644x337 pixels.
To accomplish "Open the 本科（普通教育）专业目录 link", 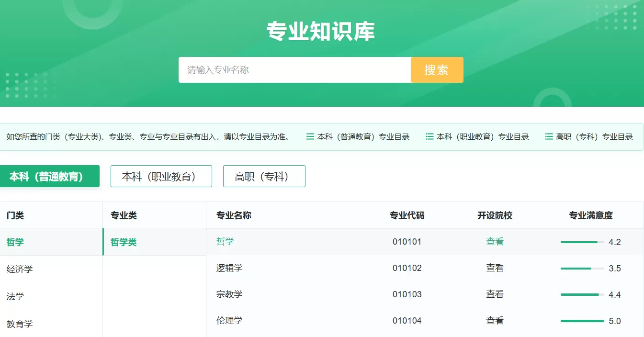I will (363, 136).
